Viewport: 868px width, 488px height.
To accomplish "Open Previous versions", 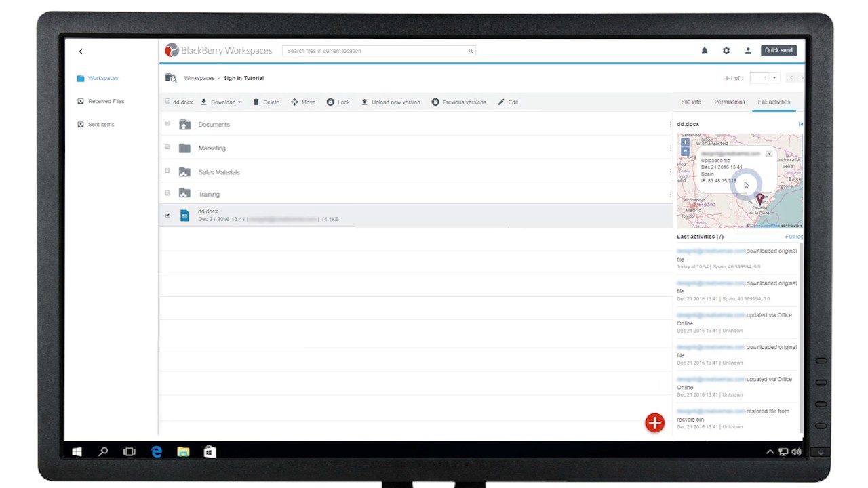I will point(459,102).
